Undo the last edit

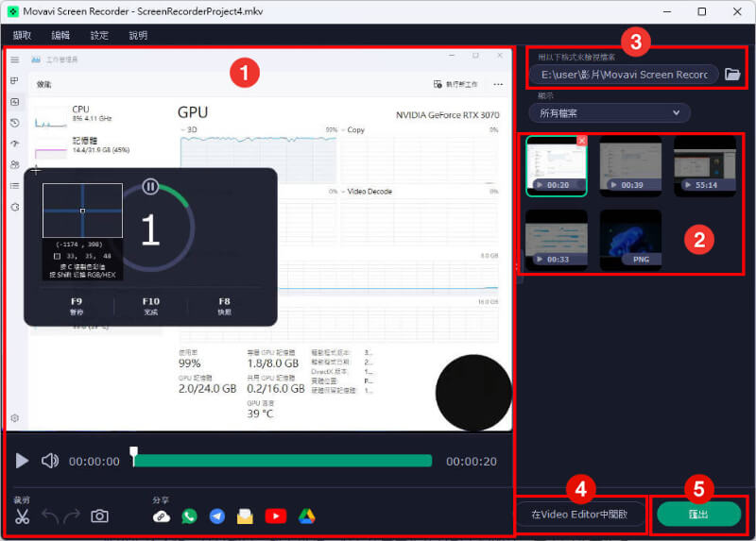[x=50, y=516]
